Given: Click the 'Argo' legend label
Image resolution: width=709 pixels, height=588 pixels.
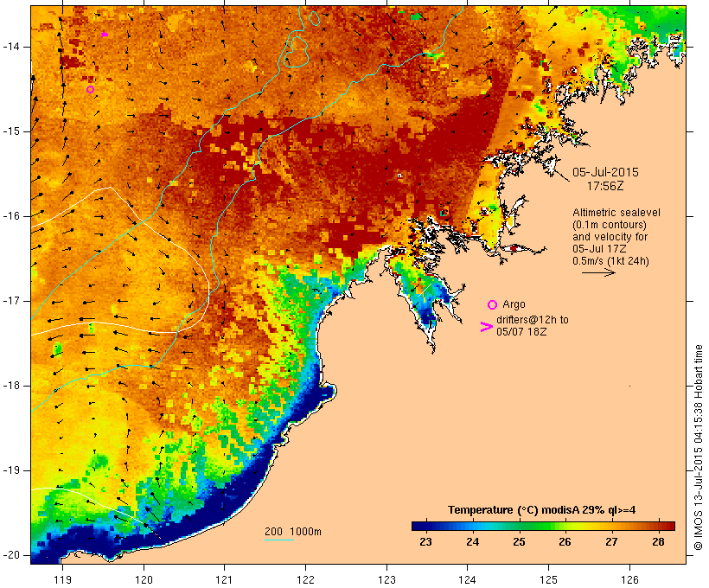Looking at the screenshot, I should (514, 305).
